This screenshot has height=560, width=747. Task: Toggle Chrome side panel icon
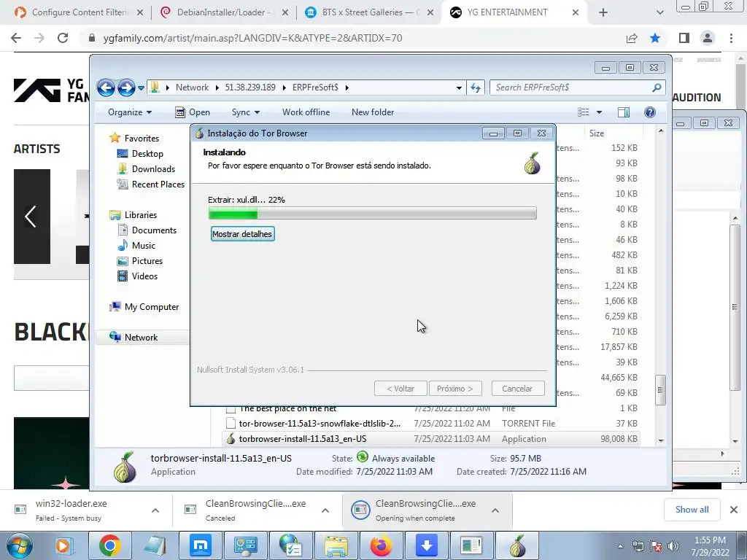(x=684, y=38)
